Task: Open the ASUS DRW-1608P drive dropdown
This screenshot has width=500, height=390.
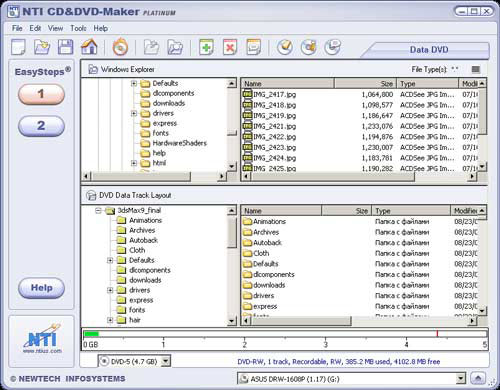Action: (x=461, y=378)
